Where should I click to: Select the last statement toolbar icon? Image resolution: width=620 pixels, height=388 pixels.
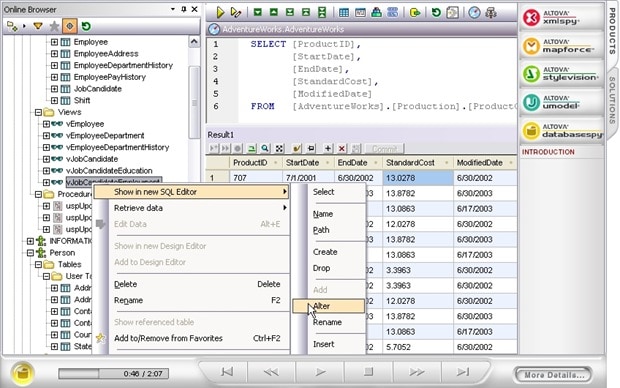click(290, 13)
